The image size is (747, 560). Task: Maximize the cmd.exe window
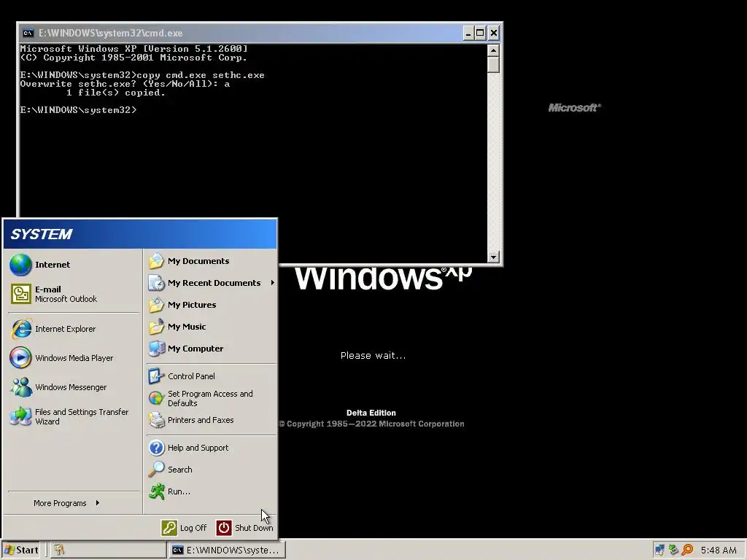click(480, 33)
